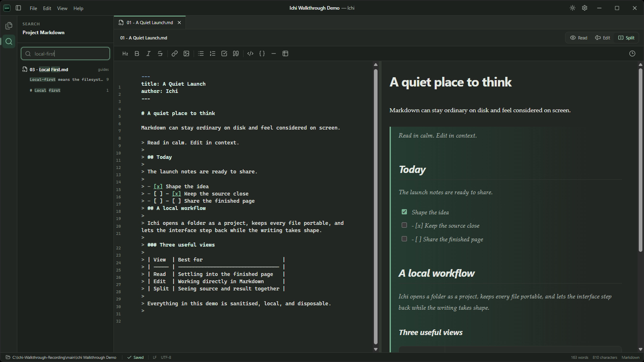The height and width of the screenshot is (362, 644).
Task: Select the 01 - A Quiet Launch.md tab
Action: point(150,23)
